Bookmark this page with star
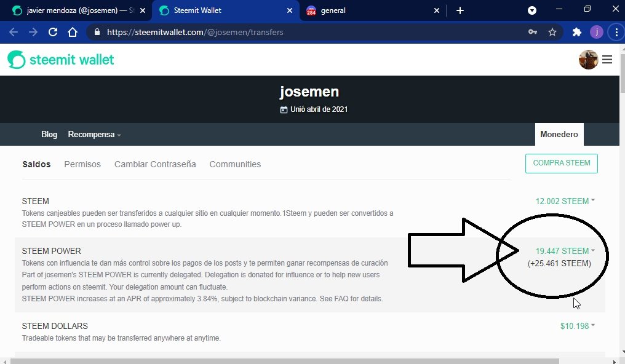 [552, 32]
